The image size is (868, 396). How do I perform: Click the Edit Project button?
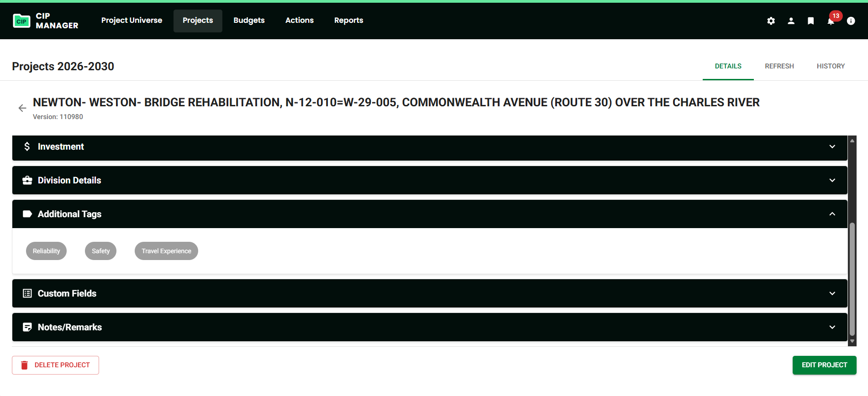coord(824,365)
